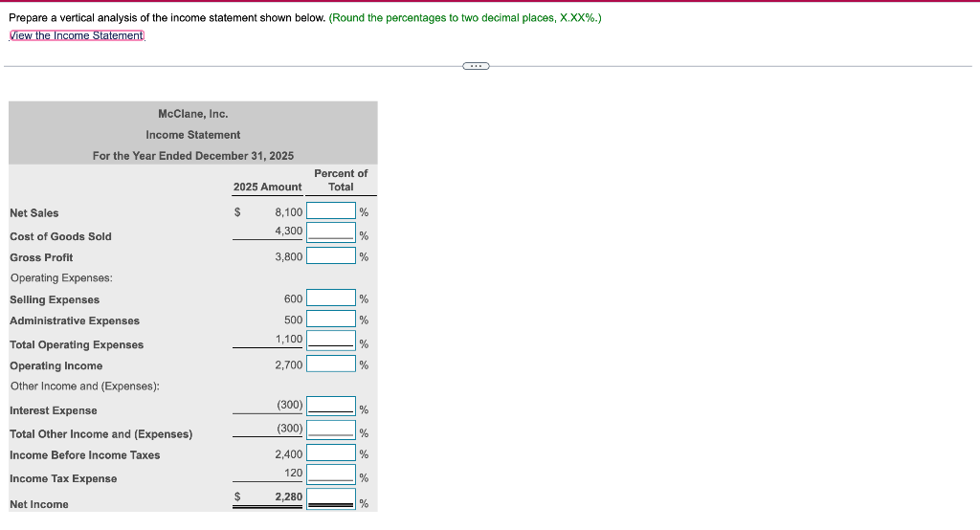This screenshot has width=980, height=530.
Task: Select Income Tax Expense percent field
Action: point(331,474)
